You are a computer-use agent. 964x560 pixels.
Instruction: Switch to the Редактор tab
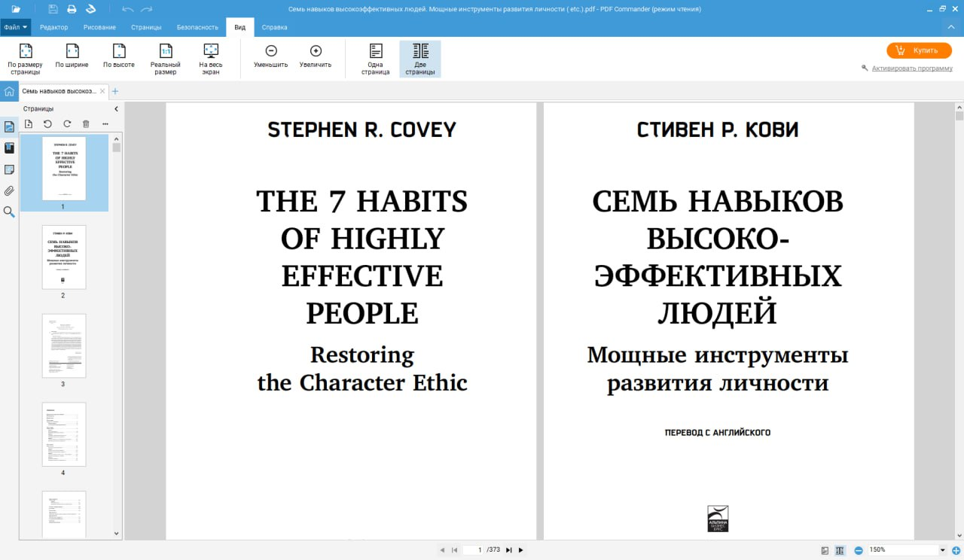54,27
